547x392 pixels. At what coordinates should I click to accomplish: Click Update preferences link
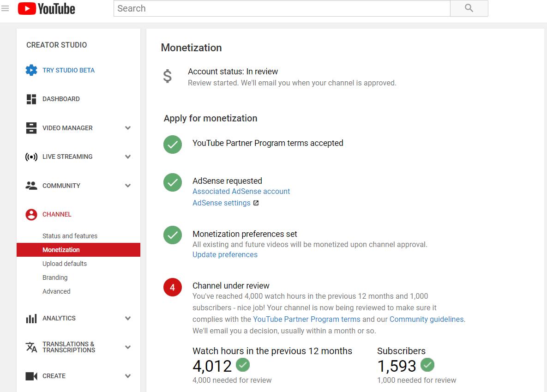point(225,255)
